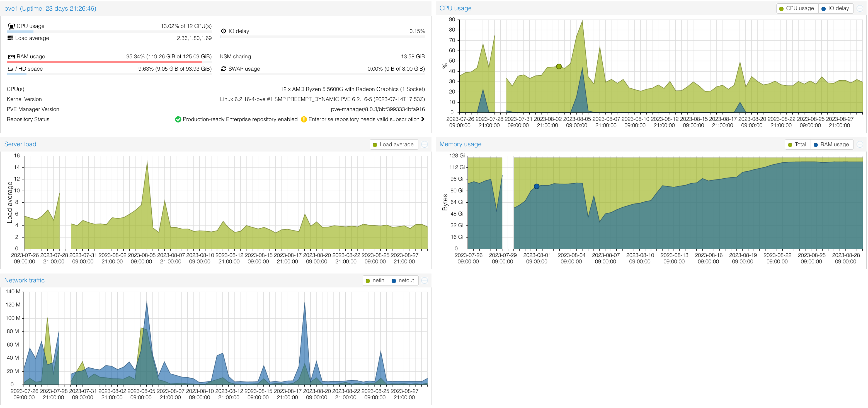This screenshot has width=868, height=408.
Task: Toggle the IO delay series in legend
Action: [836, 8]
